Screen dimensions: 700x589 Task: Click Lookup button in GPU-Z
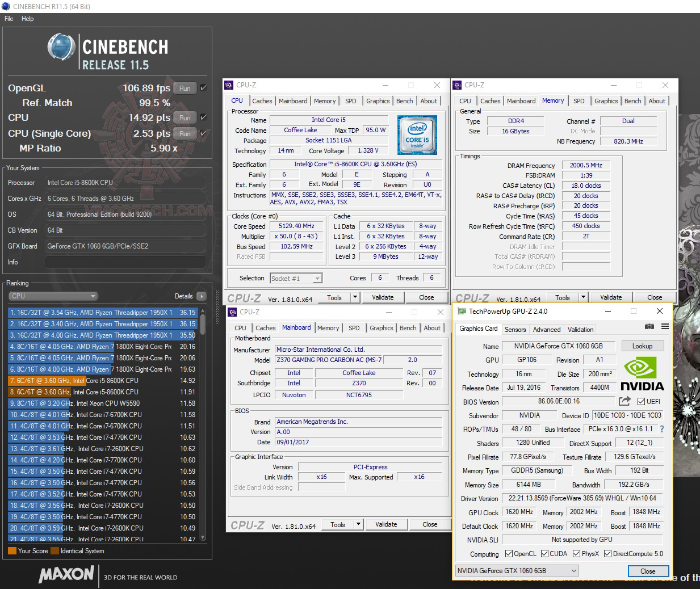pyautogui.click(x=642, y=346)
